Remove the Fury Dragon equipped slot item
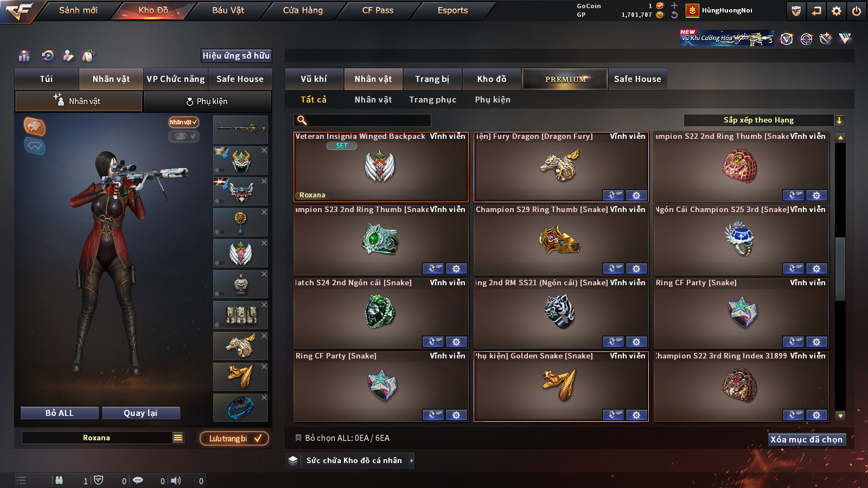Image resolution: width=868 pixels, height=488 pixels. click(x=264, y=336)
